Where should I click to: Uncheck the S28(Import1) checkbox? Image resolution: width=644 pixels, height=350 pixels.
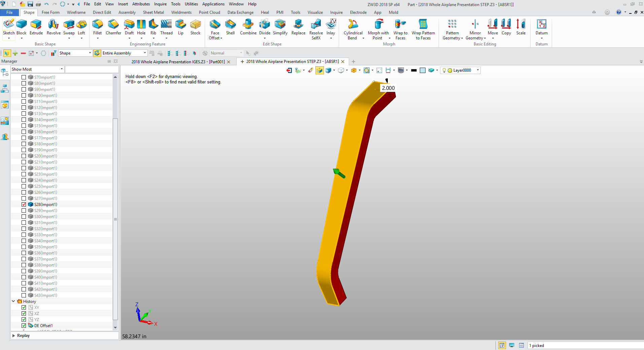click(x=24, y=205)
